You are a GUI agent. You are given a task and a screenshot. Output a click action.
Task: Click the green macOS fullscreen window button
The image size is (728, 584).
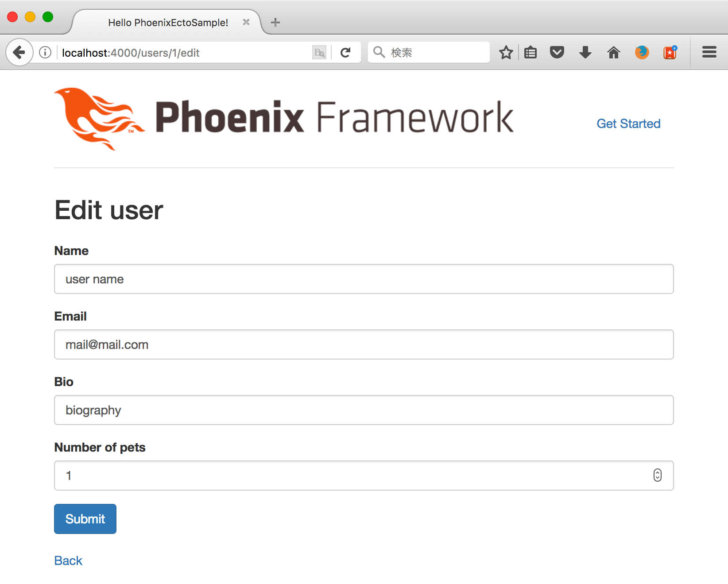[48, 17]
